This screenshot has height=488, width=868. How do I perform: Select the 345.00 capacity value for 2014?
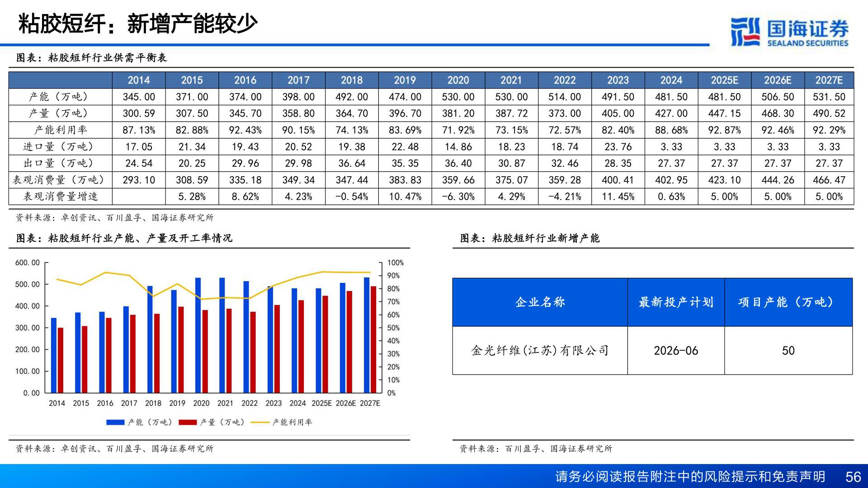tap(139, 97)
